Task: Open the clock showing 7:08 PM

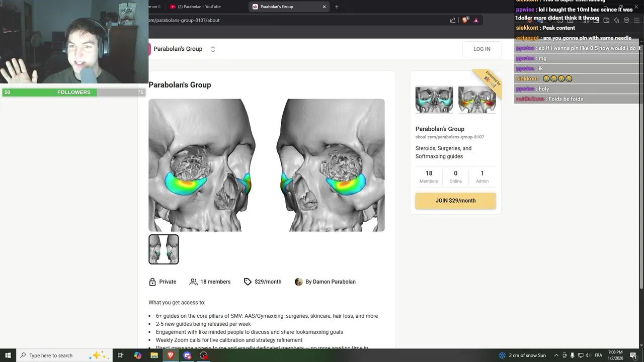Action: (615, 355)
